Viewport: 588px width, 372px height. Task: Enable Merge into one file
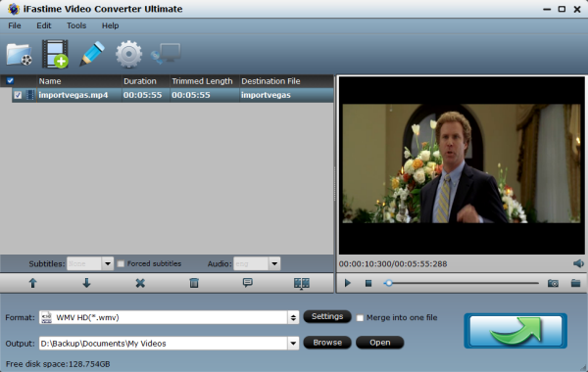[360, 318]
